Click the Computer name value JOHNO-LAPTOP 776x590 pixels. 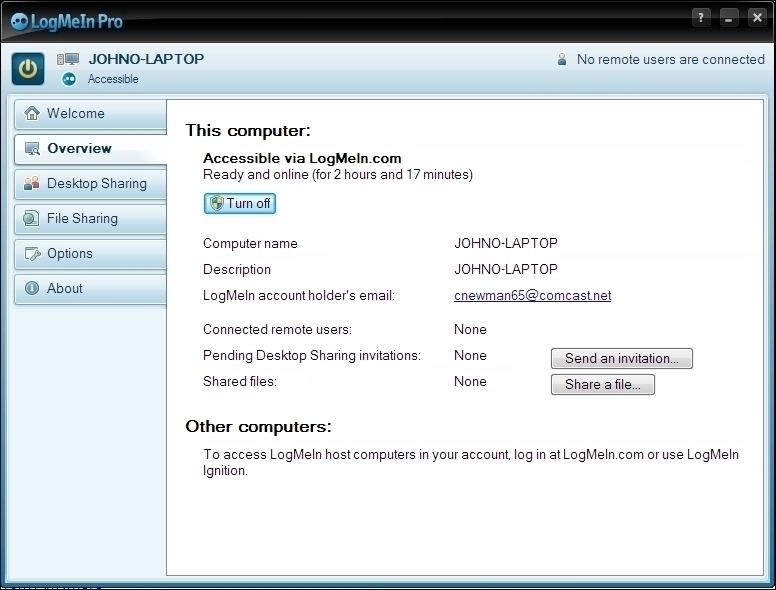pyautogui.click(x=506, y=243)
